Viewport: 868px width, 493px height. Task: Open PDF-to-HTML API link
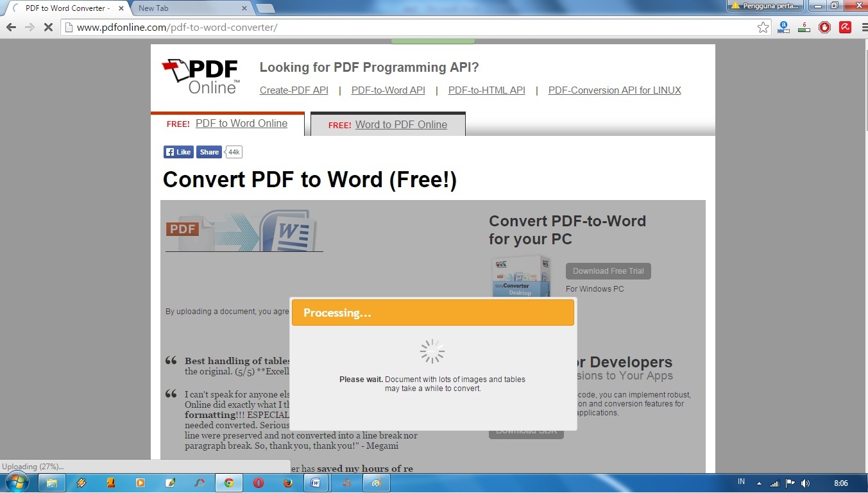487,90
